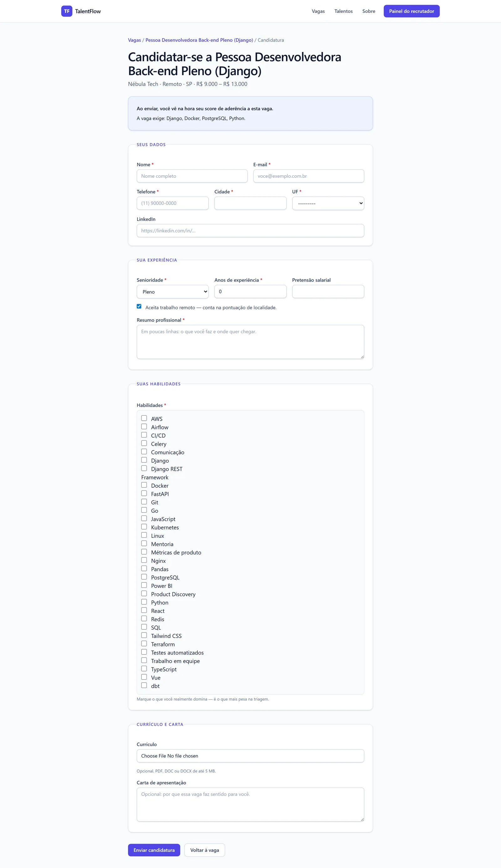The height and width of the screenshot is (868, 501).
Task: Check Django REST Framework checkbox
Action: click(x=144, y=468)
